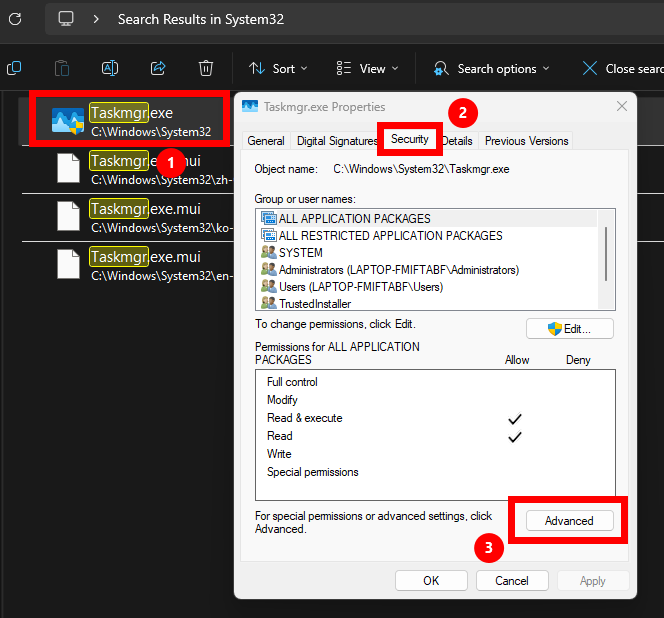This screenshot has height=618, width=664.
Task: Click the copy icon in toolbar
Action: [14, 68]
